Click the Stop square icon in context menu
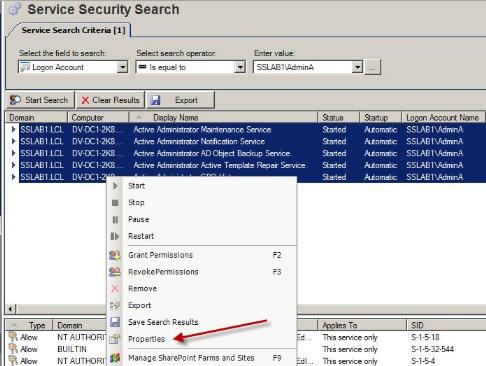This screenshot has height=366, width=486. coord(115,203)
